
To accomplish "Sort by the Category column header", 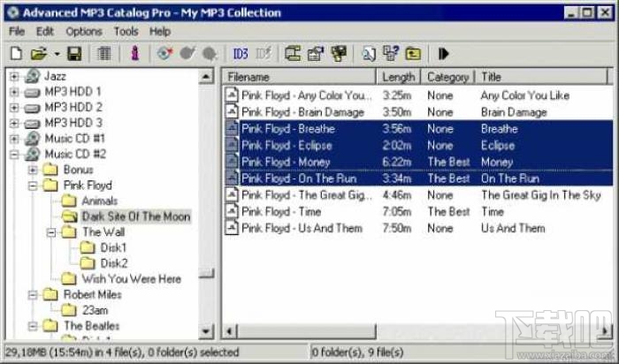I will click(447, 77).
